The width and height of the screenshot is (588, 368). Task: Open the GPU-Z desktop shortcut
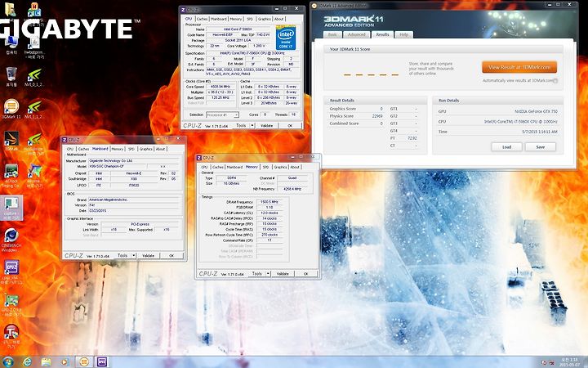(x=11, y=305)
